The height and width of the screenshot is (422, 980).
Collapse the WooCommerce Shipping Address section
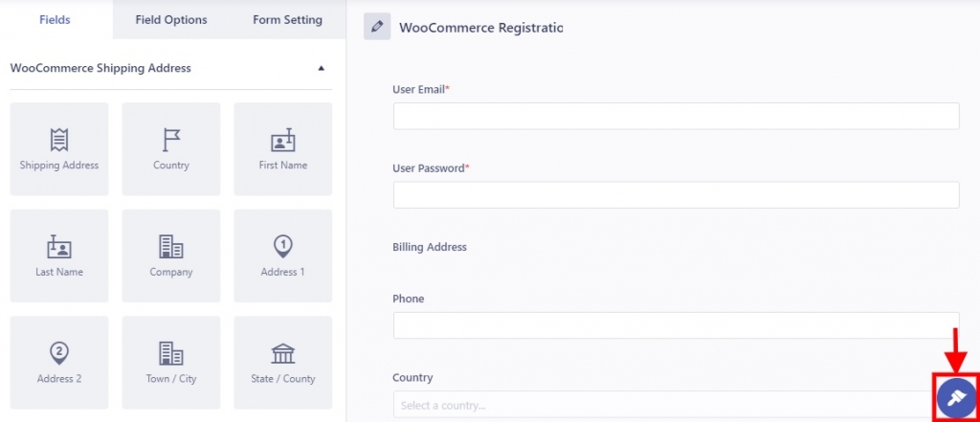click(322, 68)
